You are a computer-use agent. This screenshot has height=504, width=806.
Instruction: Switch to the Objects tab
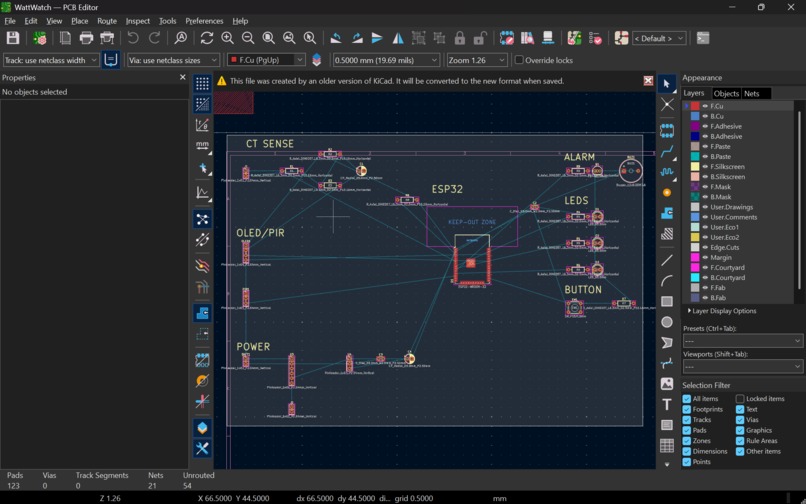726,93
